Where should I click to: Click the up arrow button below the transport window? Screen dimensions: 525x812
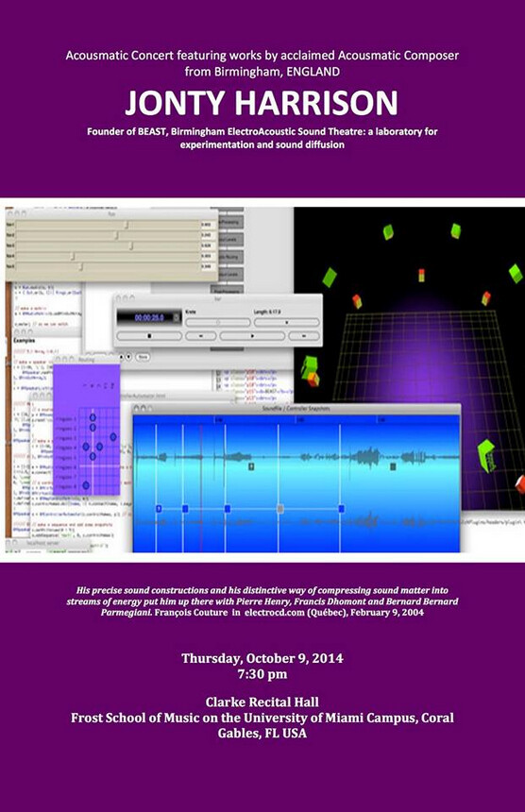coord(122,357)
